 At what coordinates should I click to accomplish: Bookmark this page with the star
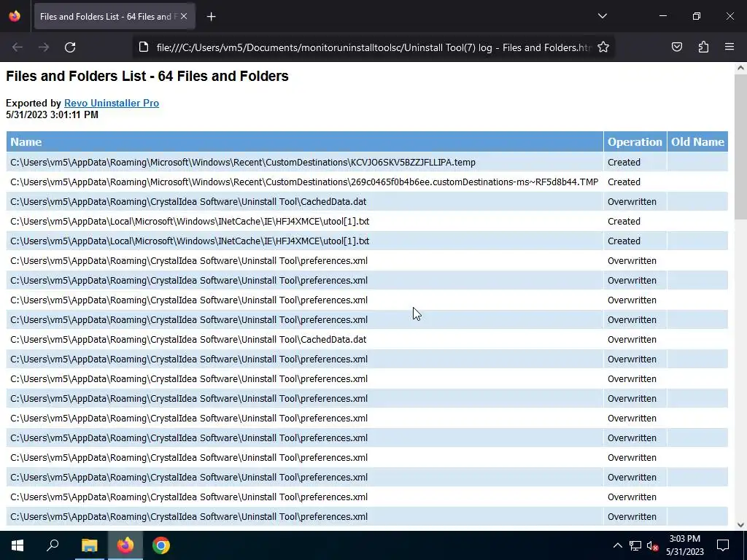tap(603, 47)
